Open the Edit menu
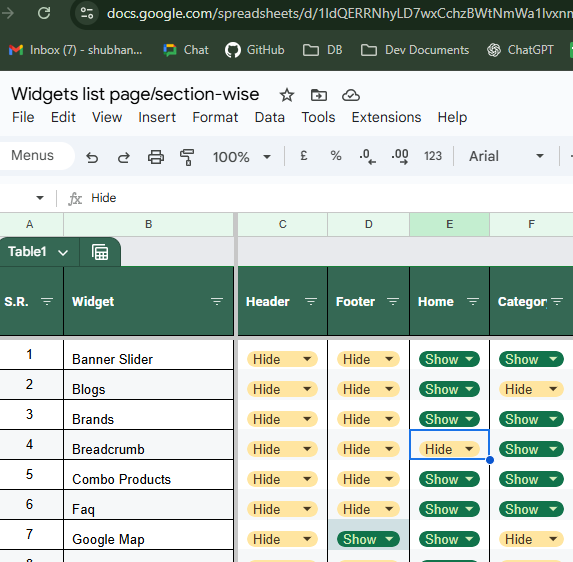 63,117
